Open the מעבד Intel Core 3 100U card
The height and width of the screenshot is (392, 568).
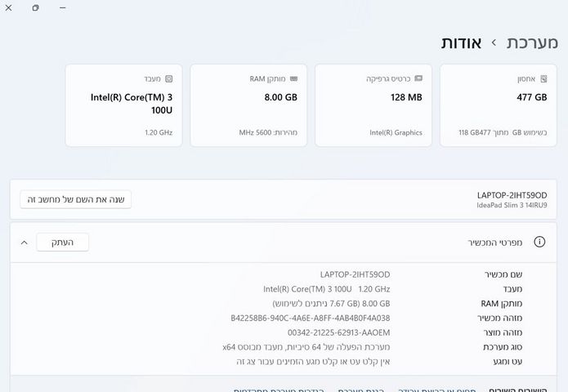(x=123, y=105)
